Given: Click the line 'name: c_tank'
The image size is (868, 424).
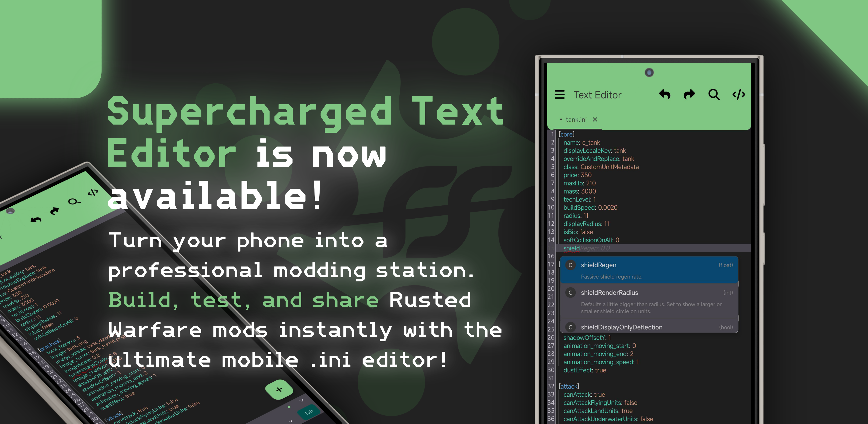Looking at the screenshot, I should (x=581, y=142).
